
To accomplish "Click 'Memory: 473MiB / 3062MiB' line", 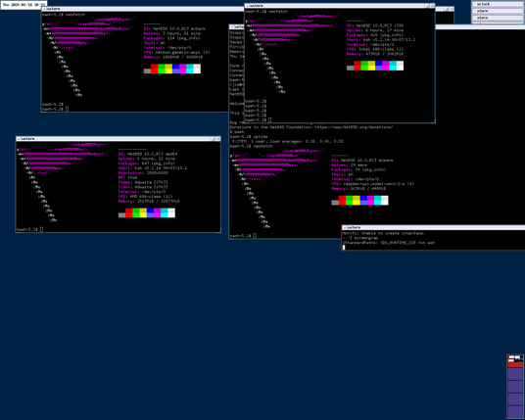I will click(x=375, y=54).
